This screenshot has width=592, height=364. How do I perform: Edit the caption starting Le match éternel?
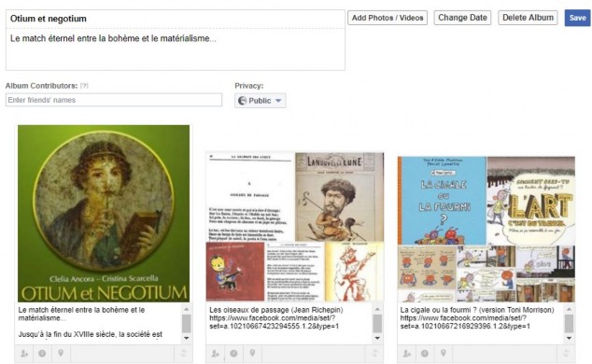pos(99,323)
